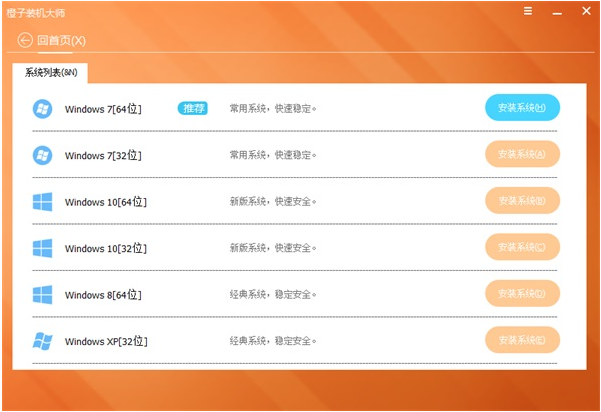The height and width of the screenshot is (412, 601).
Task: Click the Windows 7 32-bit logo icon
Action: (x=42, y=155)
